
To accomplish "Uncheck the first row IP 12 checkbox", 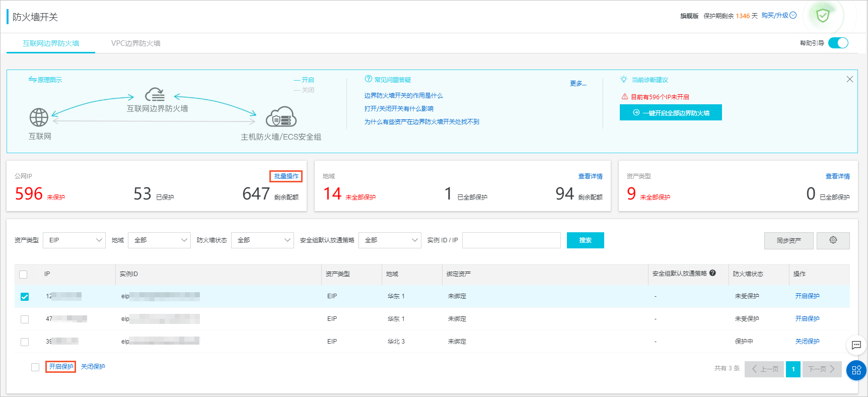I will [x=25, y=297].
